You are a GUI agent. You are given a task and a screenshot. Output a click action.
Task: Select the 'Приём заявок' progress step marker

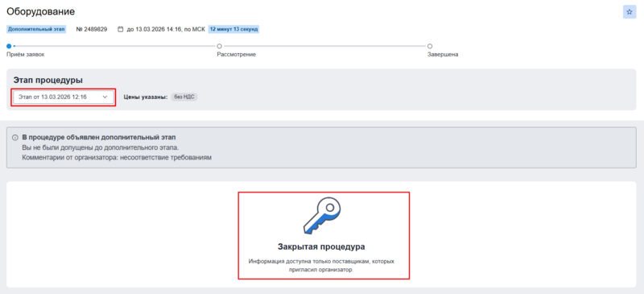tap(9, 46)
